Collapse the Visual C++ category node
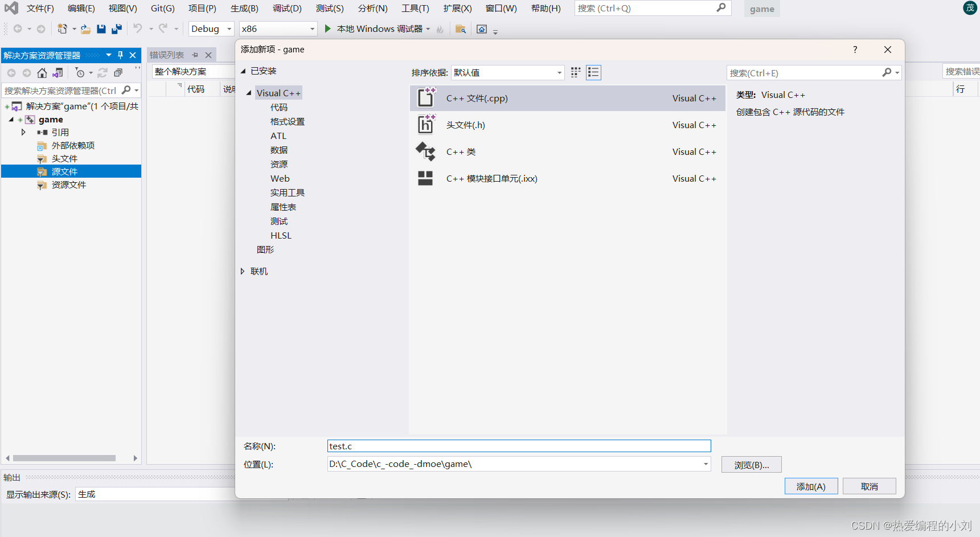980x537 pixels. (249, 93)
